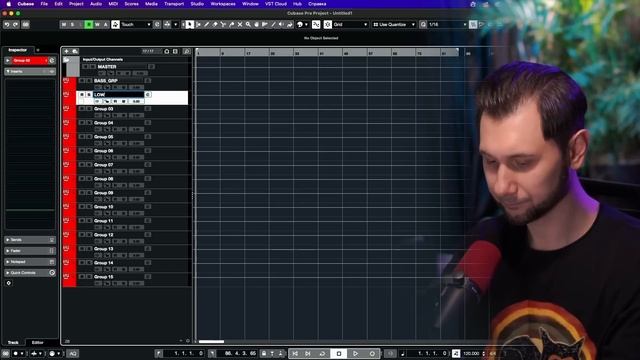Click the Play transport button

click(356, 353)
